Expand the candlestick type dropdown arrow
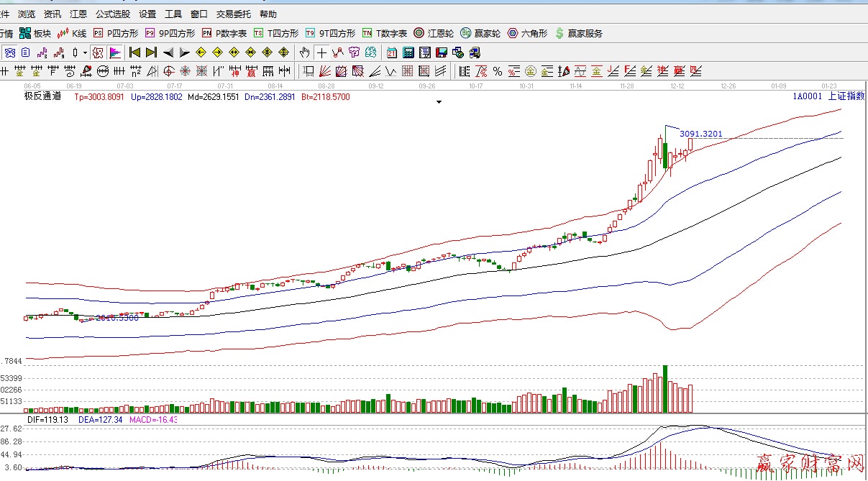868x481 pixels. tap(85, 52)
